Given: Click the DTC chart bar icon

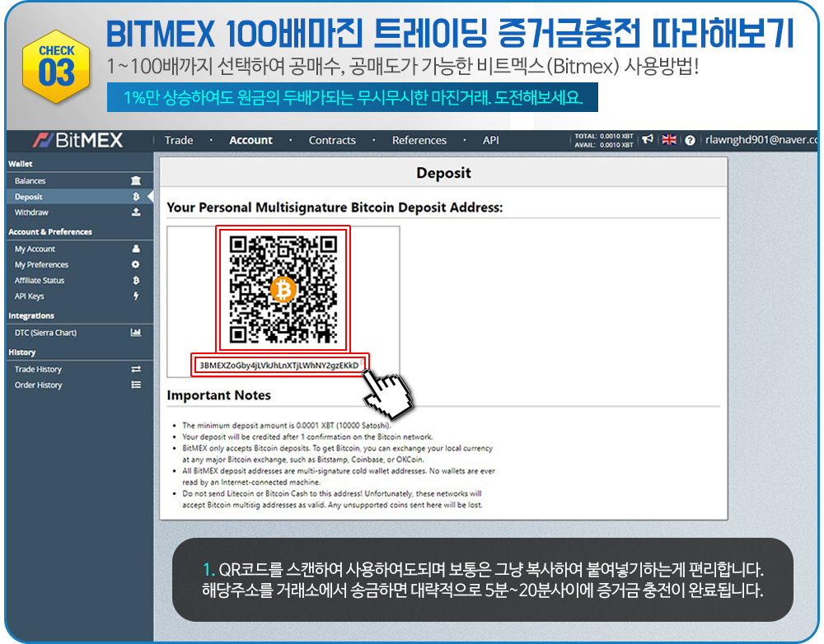Looking at the screenshot, I should coord(136,333).
